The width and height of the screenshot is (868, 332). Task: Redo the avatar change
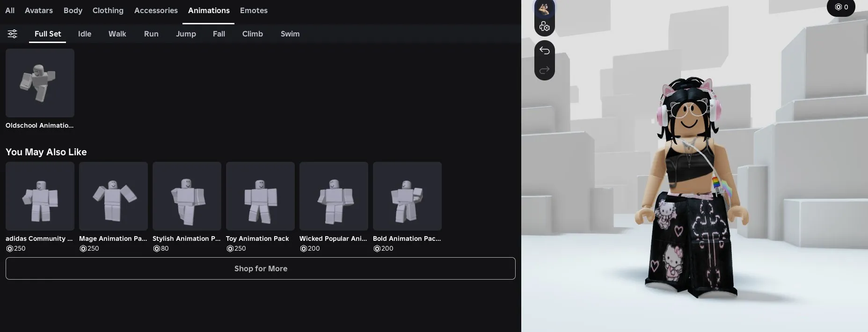[544, 70]
